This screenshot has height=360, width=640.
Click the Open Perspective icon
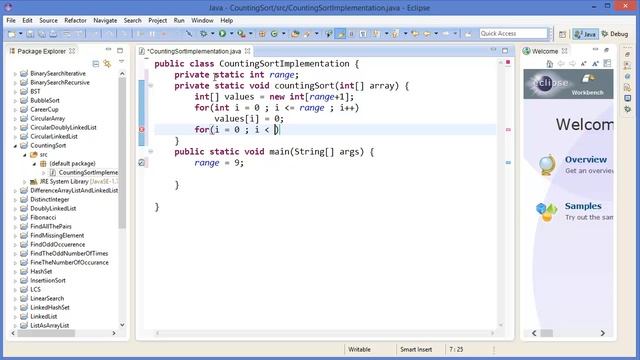tap(562, 34)
